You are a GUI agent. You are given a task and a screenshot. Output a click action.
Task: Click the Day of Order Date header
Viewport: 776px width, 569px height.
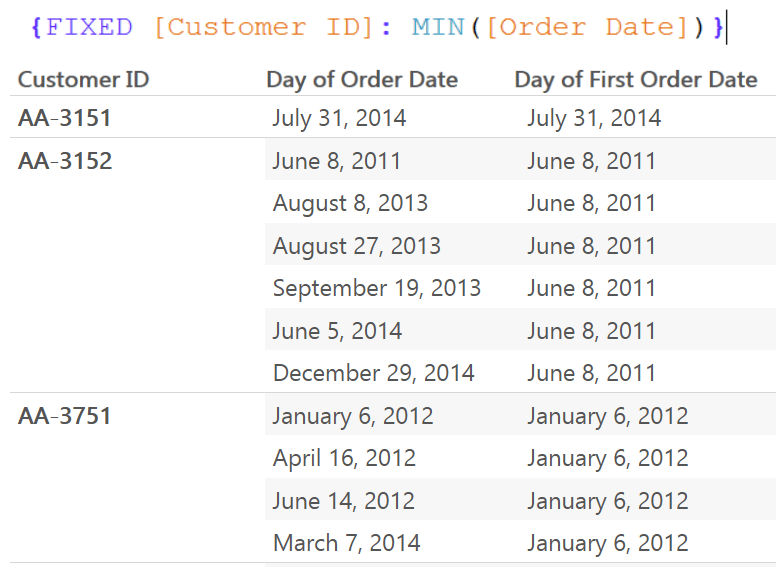362,80
